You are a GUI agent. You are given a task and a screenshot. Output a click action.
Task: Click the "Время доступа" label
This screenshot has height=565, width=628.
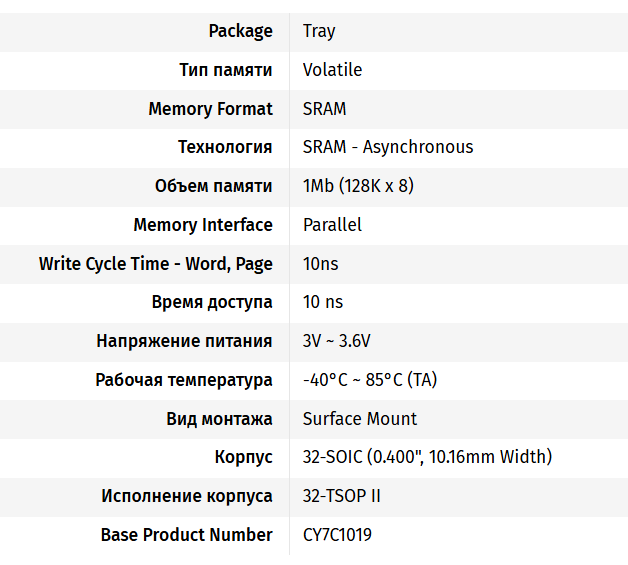(212, 302)
